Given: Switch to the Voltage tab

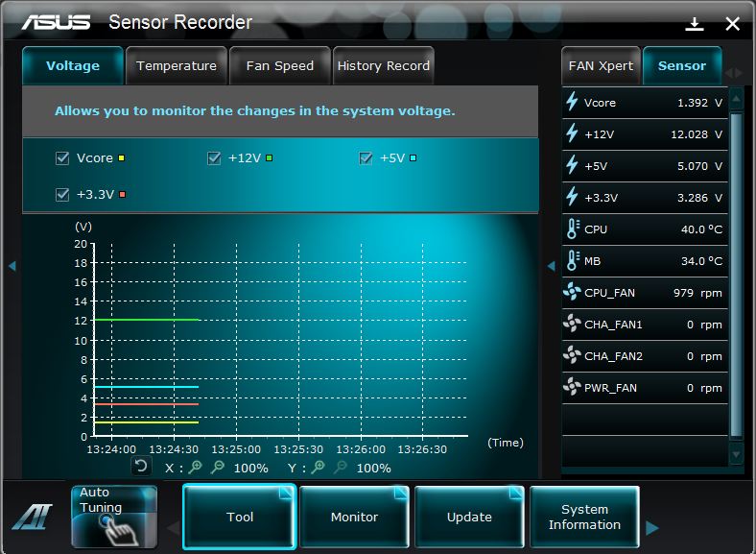Looking at the screenshot, I should (x=73, y=65).
